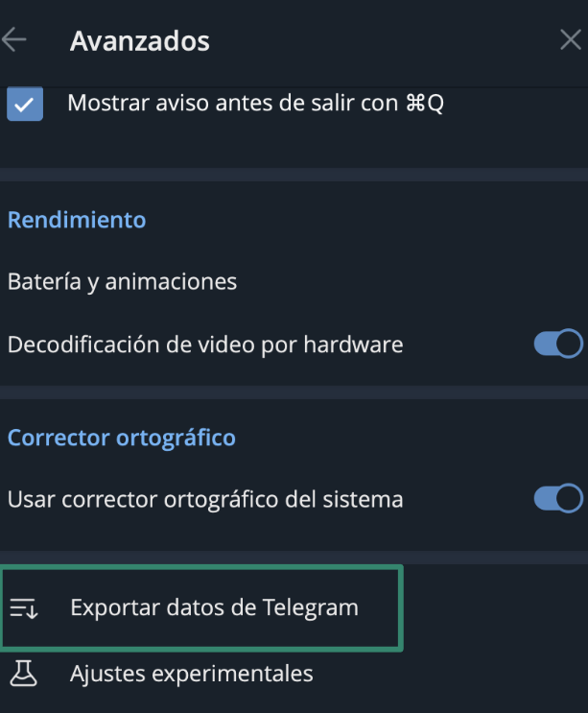
Task: Click the experimental settings flask icon
Action: click(23, 674)
